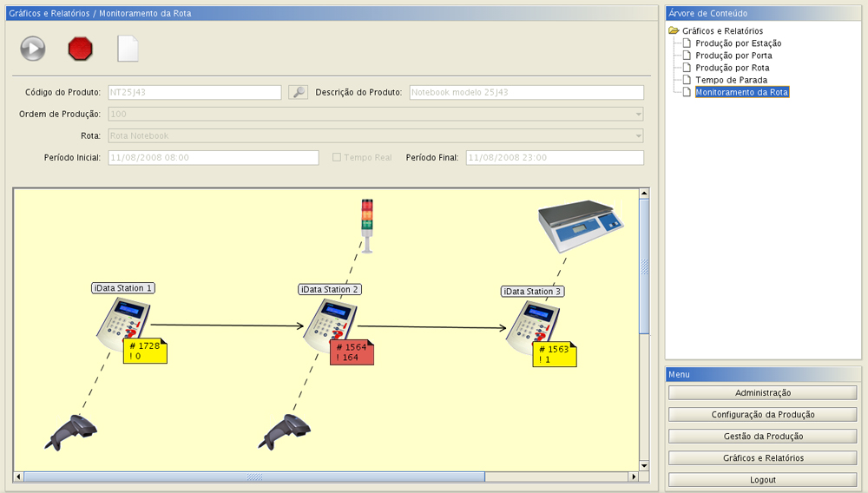Click Gráficos e Relatórios menu button
Viewport: 868px width, 493px height.
tap(763, 458)
